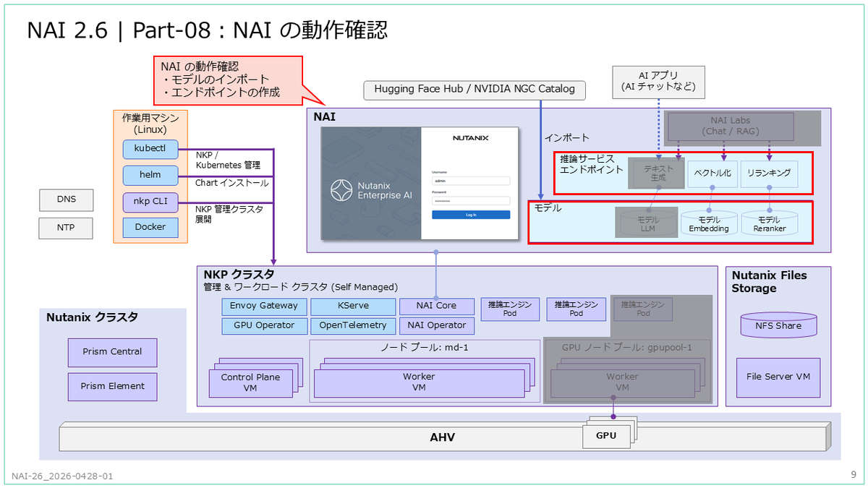Image resolution: width=868 pixels, height=488 pixels.
Task: Click the Username field in NAI login
Action: tap(471, 181)
